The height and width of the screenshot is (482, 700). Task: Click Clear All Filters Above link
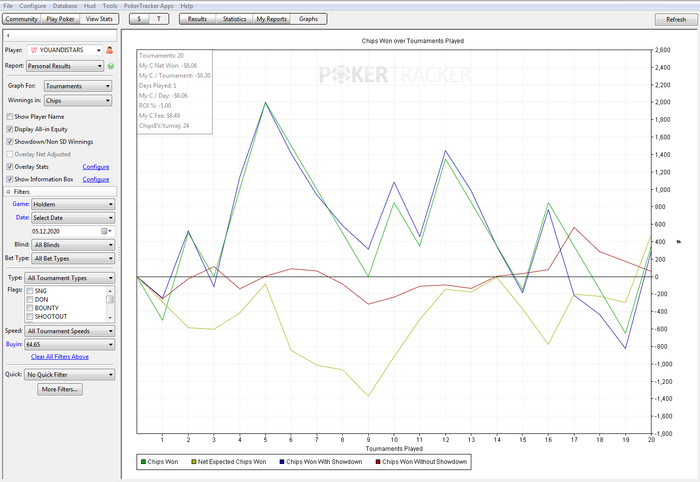60,356
